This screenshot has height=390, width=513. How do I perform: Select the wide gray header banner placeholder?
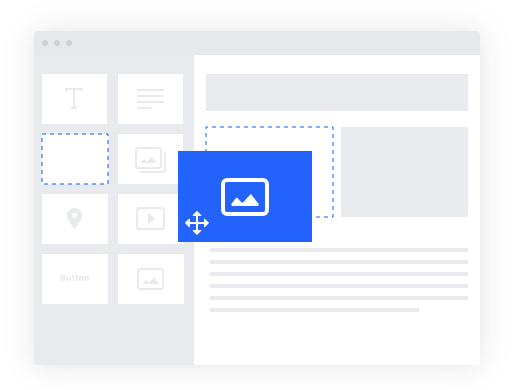[337, 92]
